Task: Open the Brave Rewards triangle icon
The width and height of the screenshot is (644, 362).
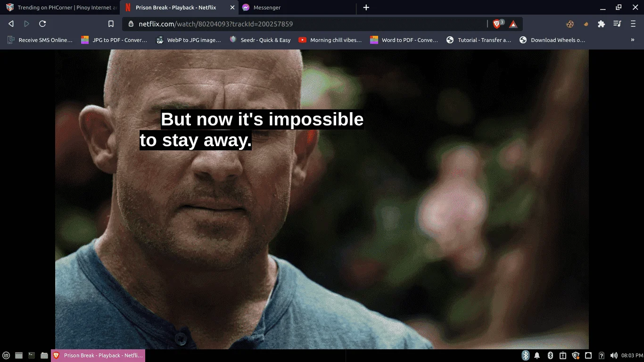Action: click(x=513, y=24)
